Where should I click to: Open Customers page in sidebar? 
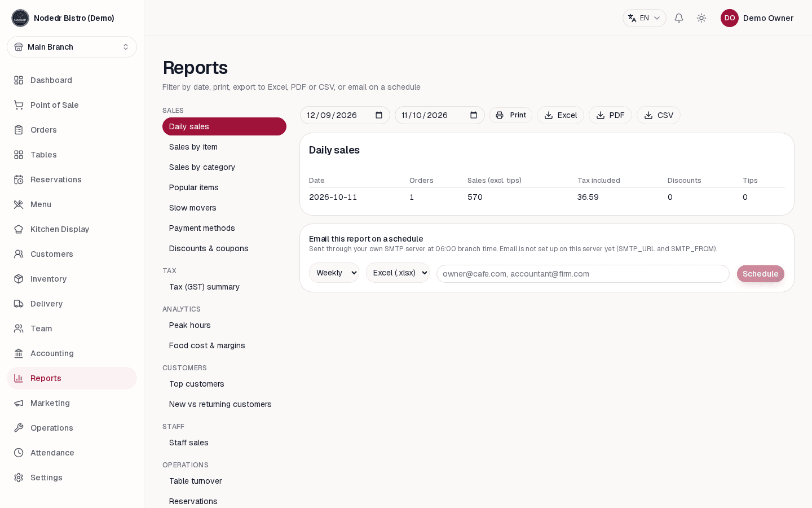(x=72, y=254)
